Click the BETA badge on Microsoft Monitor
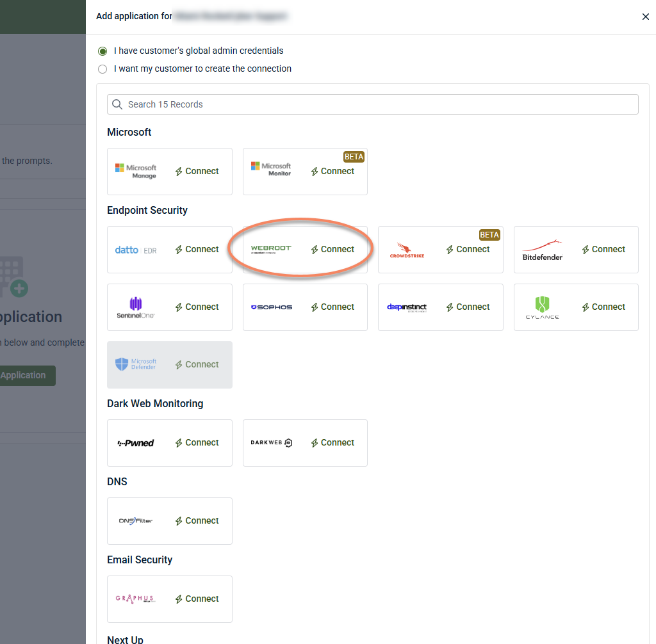The width and height of the screenshot is (656, 644). pyautogui.click(x=354, y=157)
